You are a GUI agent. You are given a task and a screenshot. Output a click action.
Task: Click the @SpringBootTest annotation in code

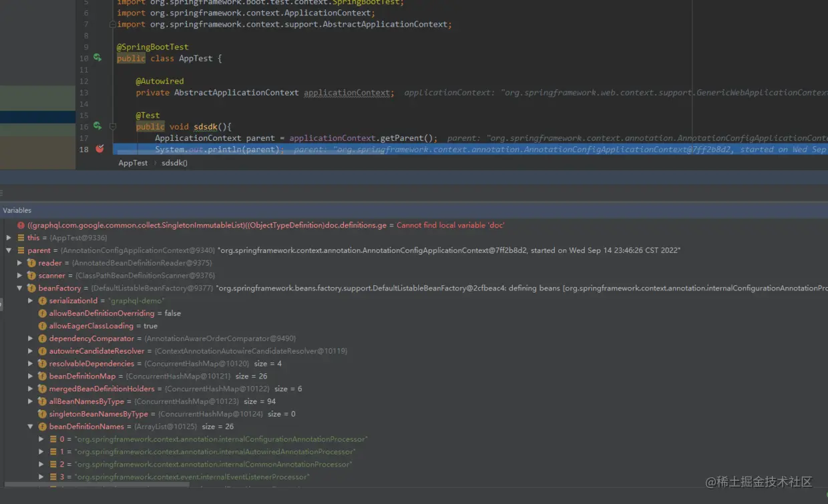153,47
